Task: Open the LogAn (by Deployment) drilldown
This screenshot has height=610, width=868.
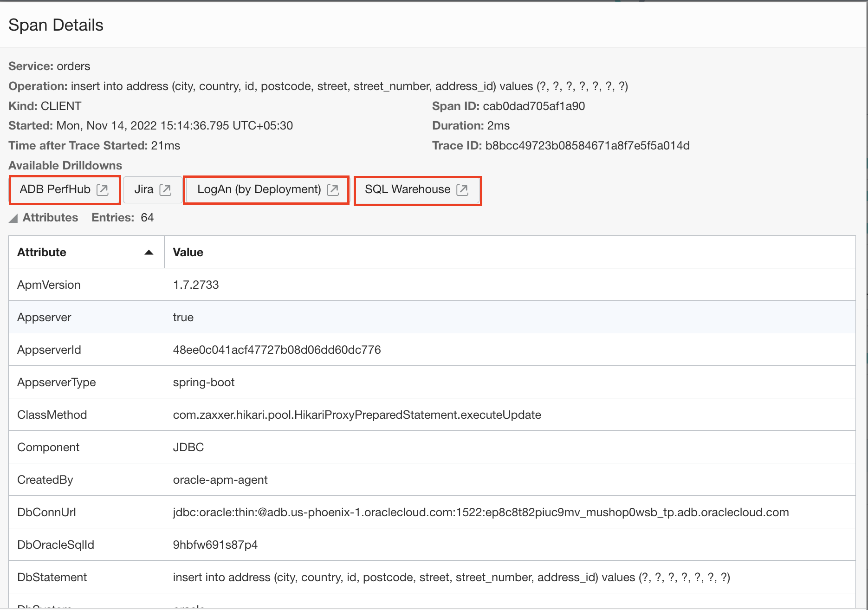Action: click(259, 189)
